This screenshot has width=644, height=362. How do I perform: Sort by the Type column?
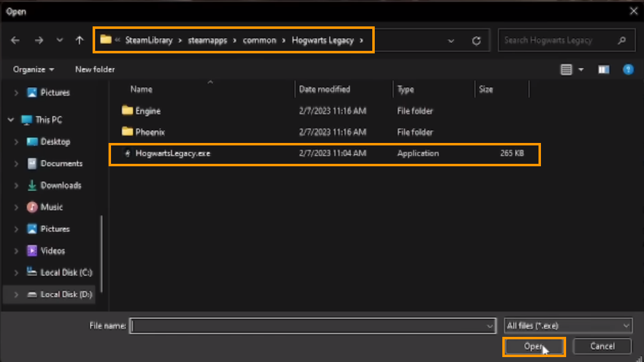tap(405, 89)
